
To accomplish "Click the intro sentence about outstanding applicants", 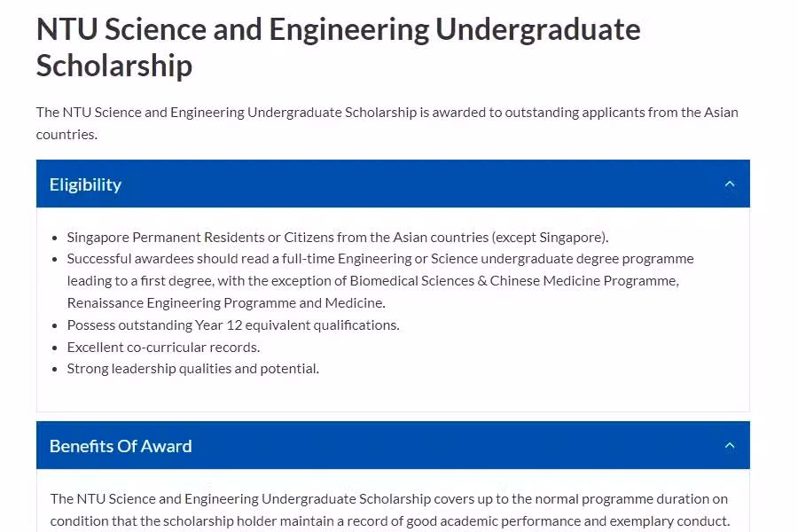I will tap(387, 123).
